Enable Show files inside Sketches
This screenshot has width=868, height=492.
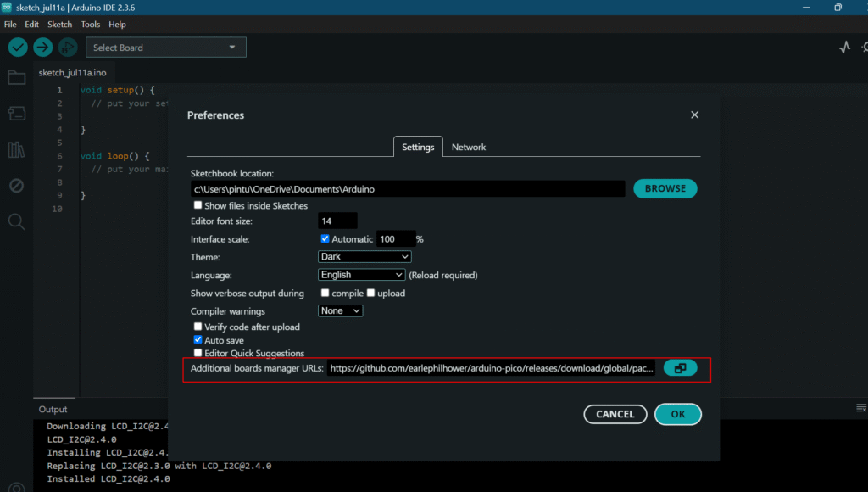198,205
